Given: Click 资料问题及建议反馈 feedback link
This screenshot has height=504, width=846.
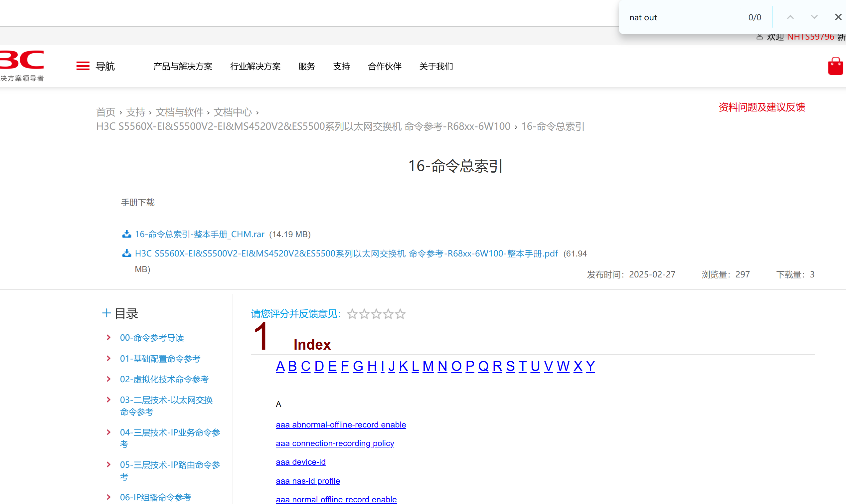Looking at the screenshot, I should pyautogui.click(x=761, y=107).
